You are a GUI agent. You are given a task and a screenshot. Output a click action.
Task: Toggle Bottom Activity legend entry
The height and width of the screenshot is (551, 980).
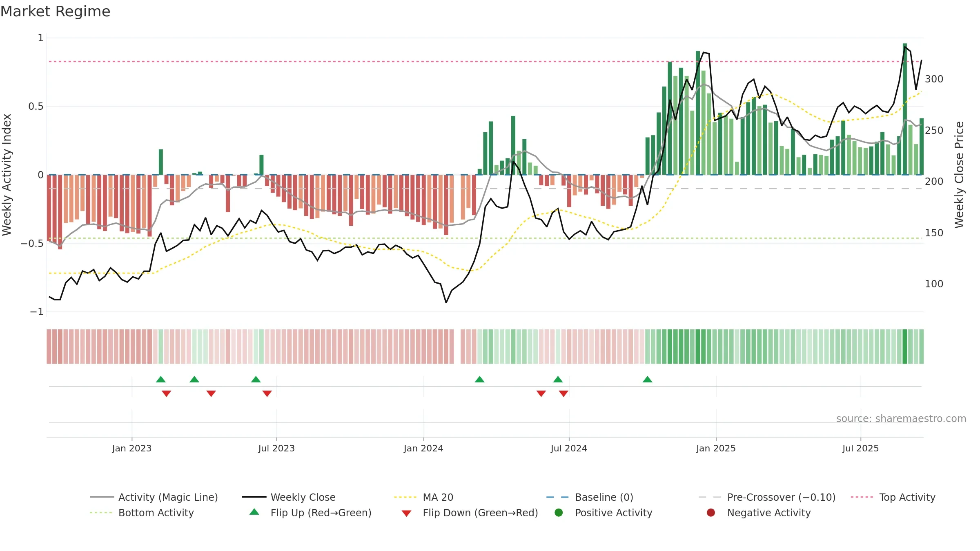pyautogui.click(x=142, y=513)
